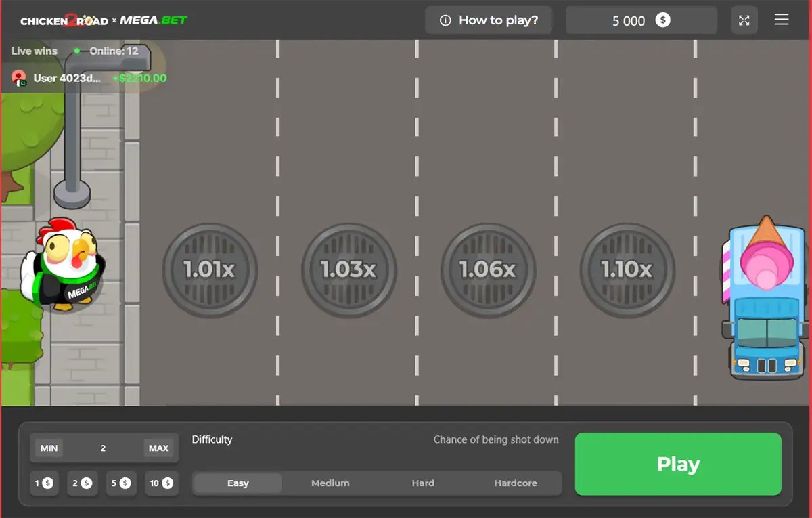Viewport: 812px width, 518px height.
Task: Choose the 5 dollar bet preset
Action: [121, 483]
